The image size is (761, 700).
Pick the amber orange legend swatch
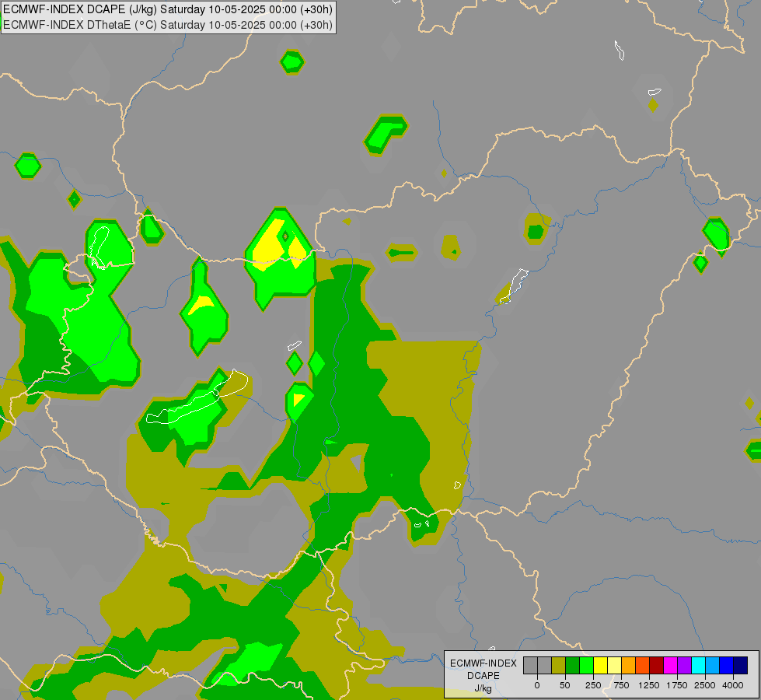point(629,666)
